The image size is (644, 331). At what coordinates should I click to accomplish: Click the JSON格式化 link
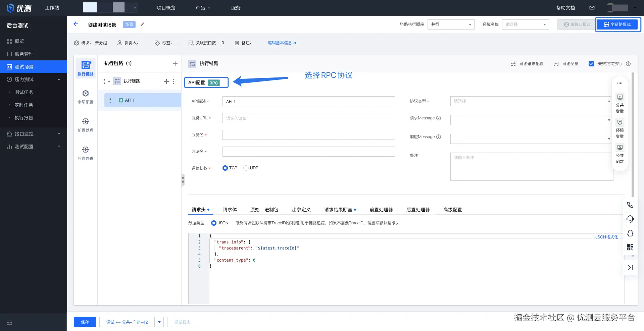(x=606, y=237)
